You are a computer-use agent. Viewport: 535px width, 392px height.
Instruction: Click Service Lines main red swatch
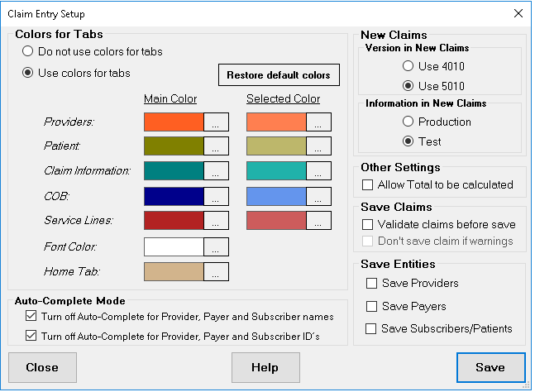pyautogui.click(x=174, y=220)
